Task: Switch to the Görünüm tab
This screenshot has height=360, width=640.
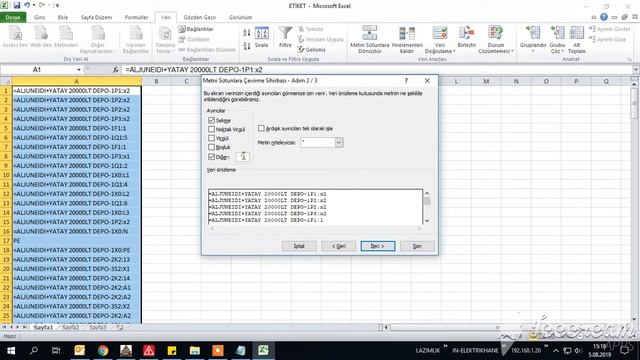Action: tap(240, 18)
